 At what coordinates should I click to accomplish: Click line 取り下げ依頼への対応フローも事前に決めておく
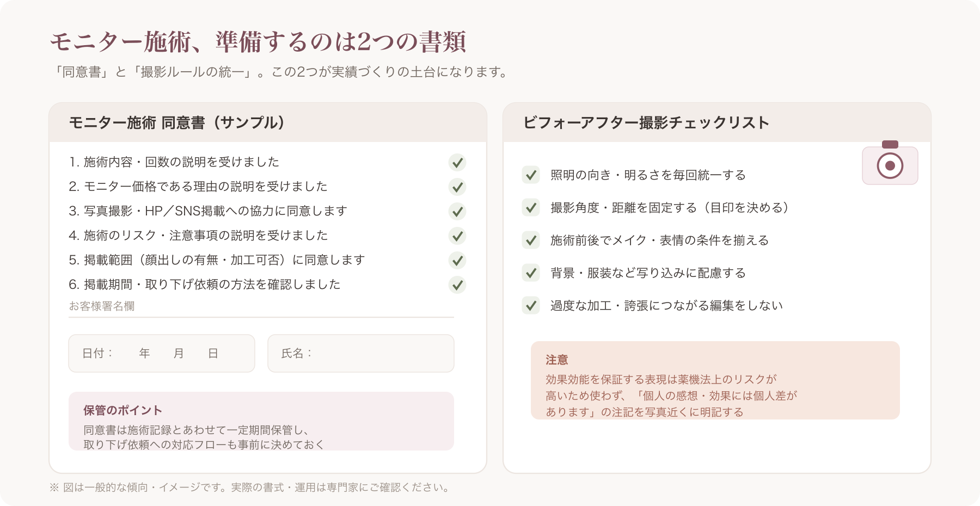tap(204, 445)
